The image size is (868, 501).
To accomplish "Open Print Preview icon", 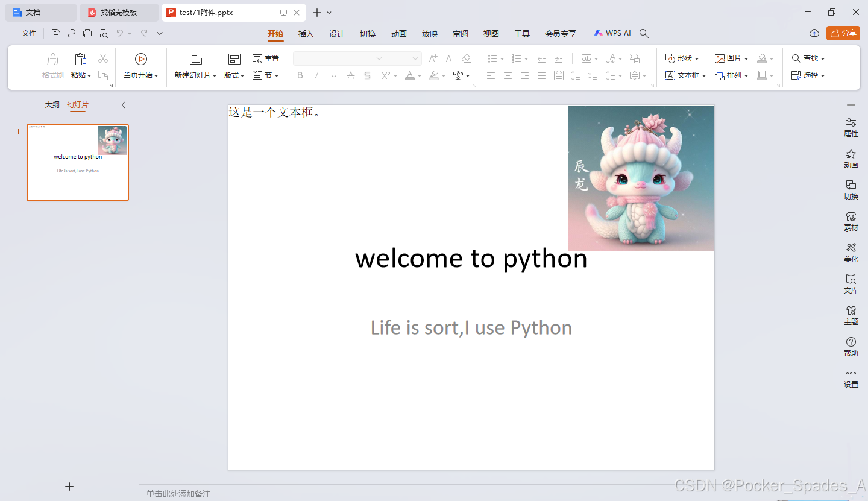I will (x=103, y=33).
